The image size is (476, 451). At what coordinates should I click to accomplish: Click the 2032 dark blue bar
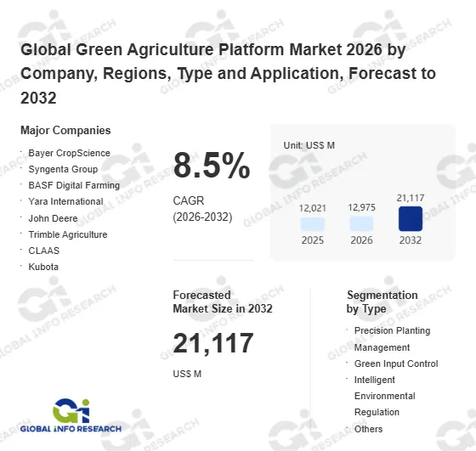pos(411,218)
